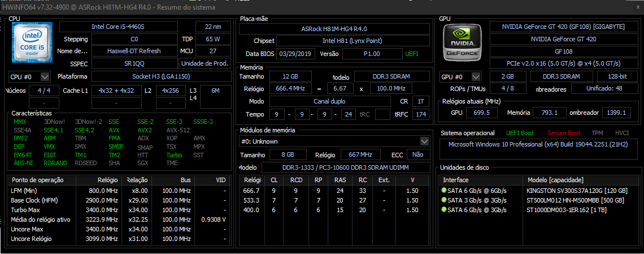
Task: Click the NVIDIA GeForce GT 420 (GF108) [GIGABYTE] field
Action: [x=563, y=27]
